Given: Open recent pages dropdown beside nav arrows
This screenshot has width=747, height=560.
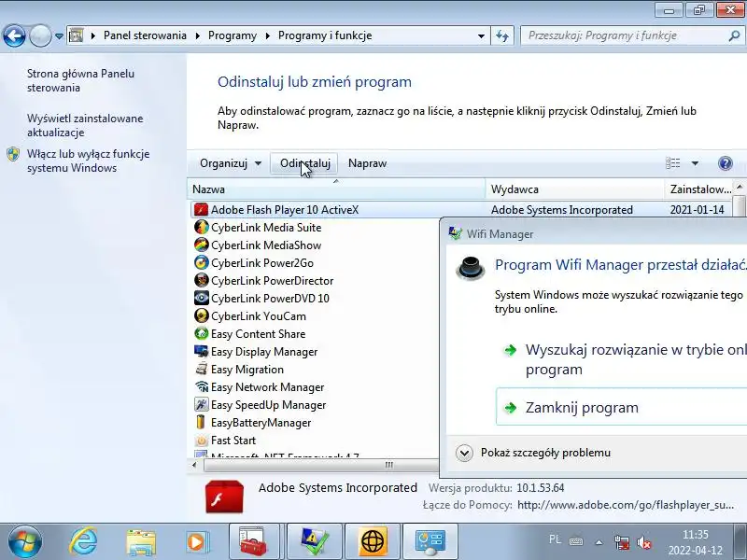Looking at the screenshot, I should 59,35.
